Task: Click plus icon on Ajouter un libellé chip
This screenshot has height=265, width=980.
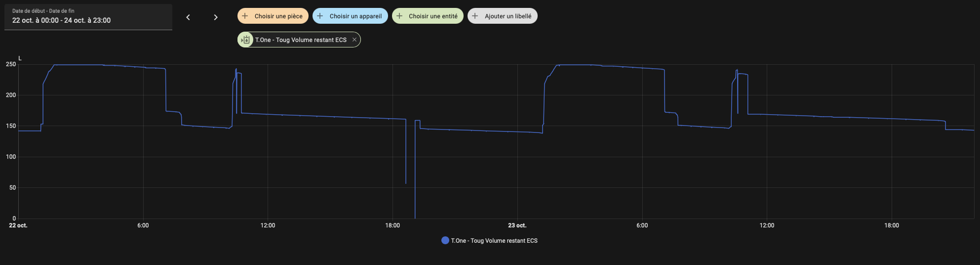Action: click(475, 16)
